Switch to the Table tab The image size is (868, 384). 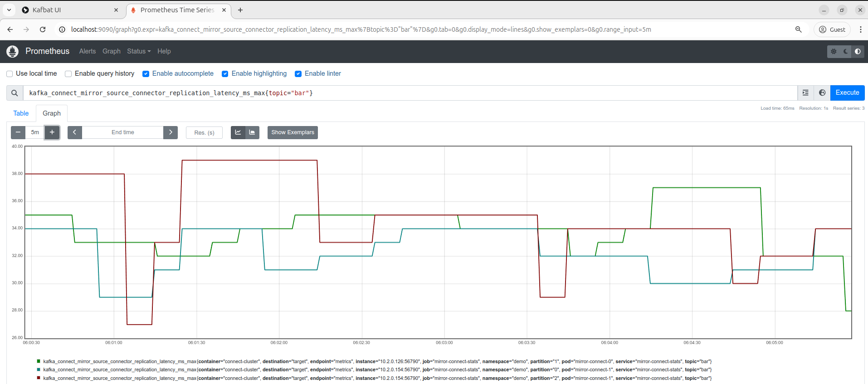(21, 113)
